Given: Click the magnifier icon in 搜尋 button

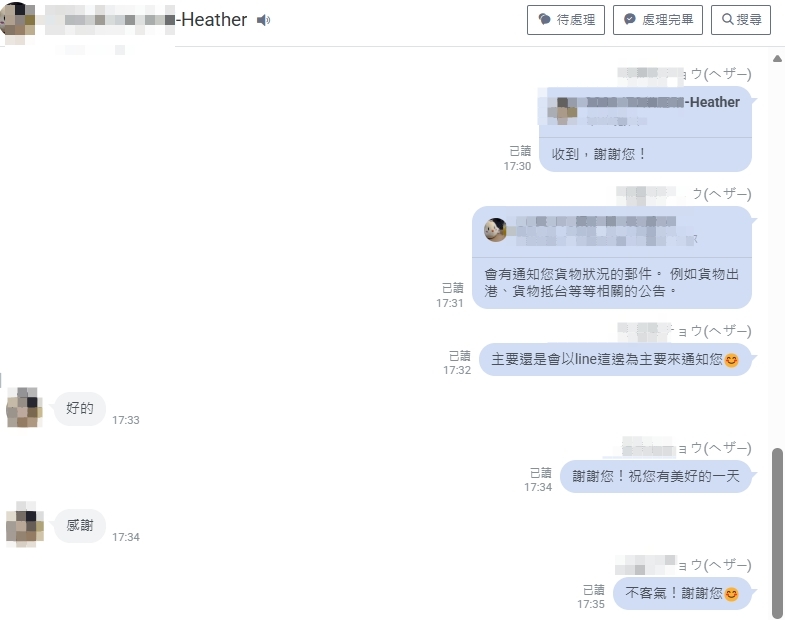Looking at the screenshot, I should click(727, 19).
